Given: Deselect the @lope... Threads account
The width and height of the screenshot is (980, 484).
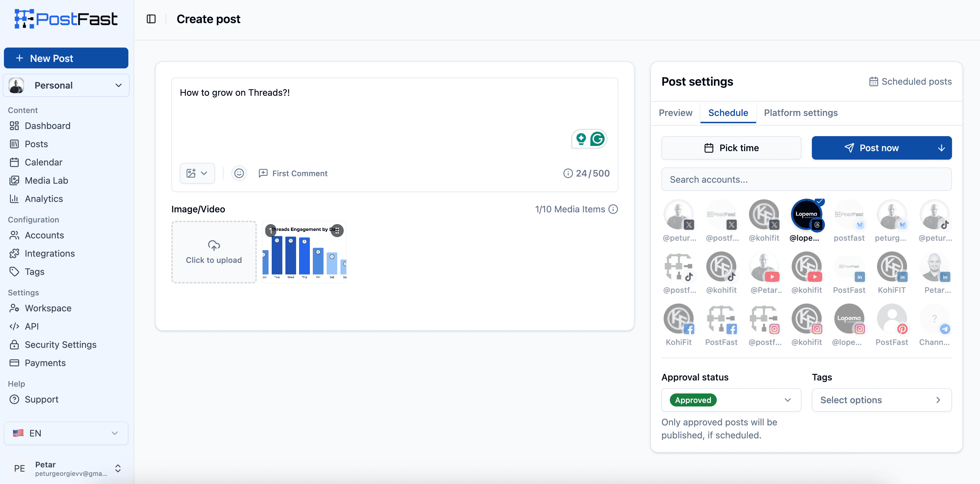Looking at the screenshot, I should (x=807, y=215).
